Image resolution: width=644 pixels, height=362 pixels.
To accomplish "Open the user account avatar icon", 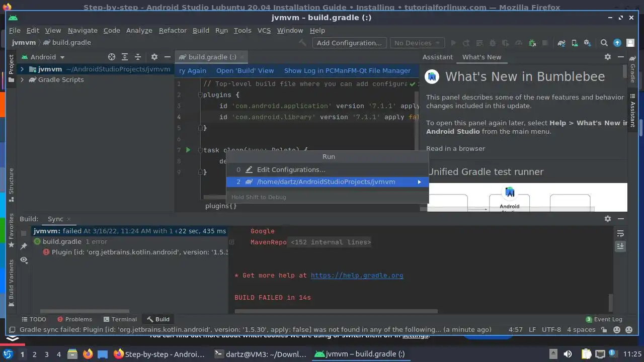I will point(630,43).
